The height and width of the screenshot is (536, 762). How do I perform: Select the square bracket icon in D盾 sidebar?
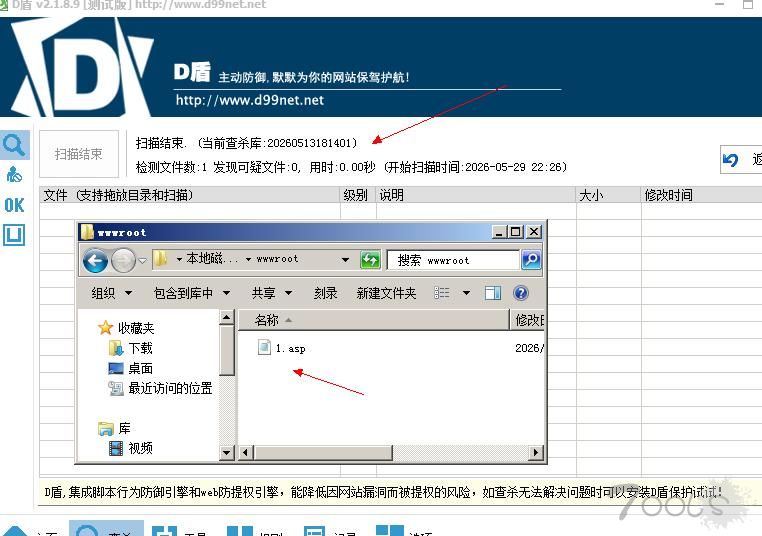click(x=14, y=235)
